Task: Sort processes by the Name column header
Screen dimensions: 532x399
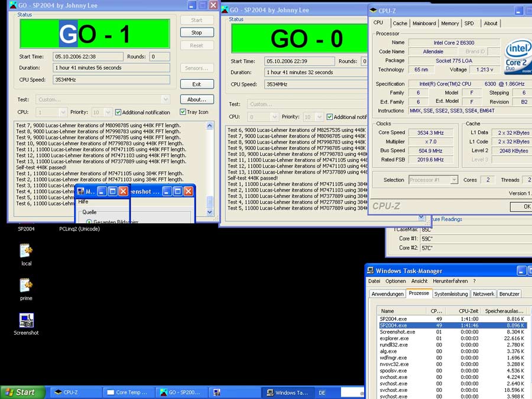Action: click(x=402, y=311)
